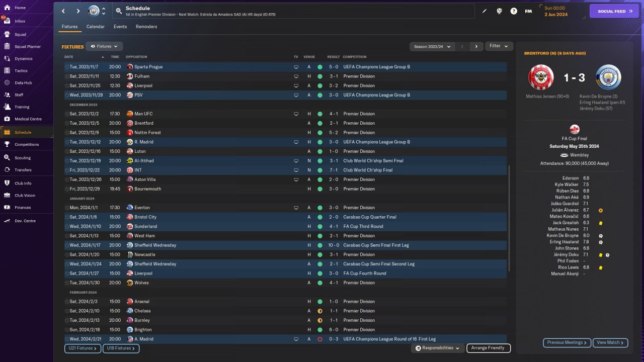Click the View Match button
Screen dimensions: 644x362
tap(610, 343)
